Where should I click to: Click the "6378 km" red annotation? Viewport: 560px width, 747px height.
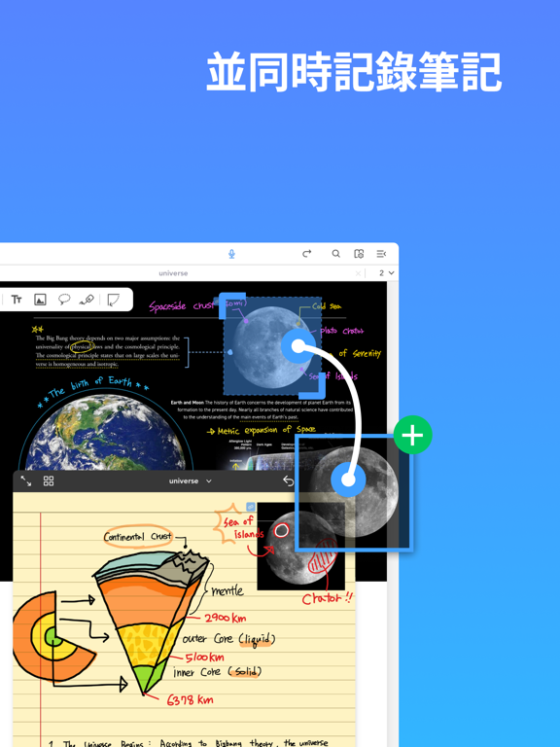tap(190, 700)
